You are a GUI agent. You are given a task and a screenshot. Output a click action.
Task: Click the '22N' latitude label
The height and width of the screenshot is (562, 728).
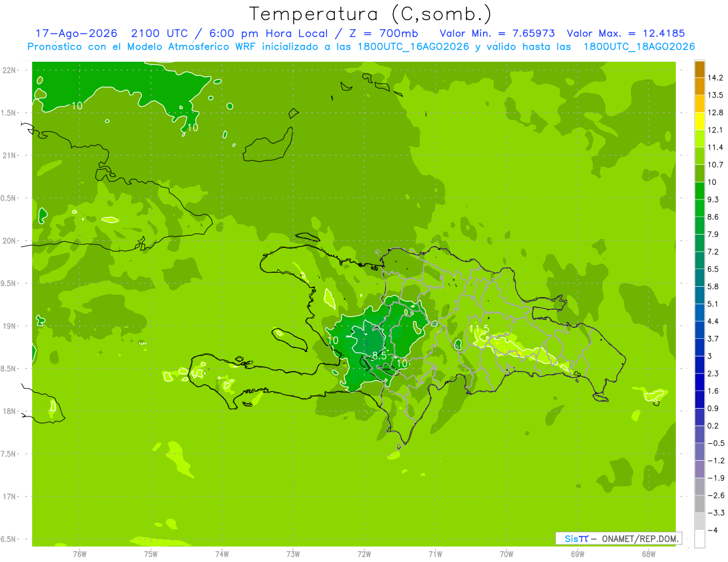[10, 70]
